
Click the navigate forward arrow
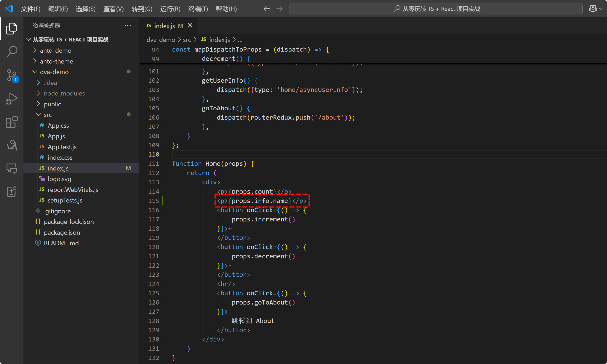click(x=279, y=9)
